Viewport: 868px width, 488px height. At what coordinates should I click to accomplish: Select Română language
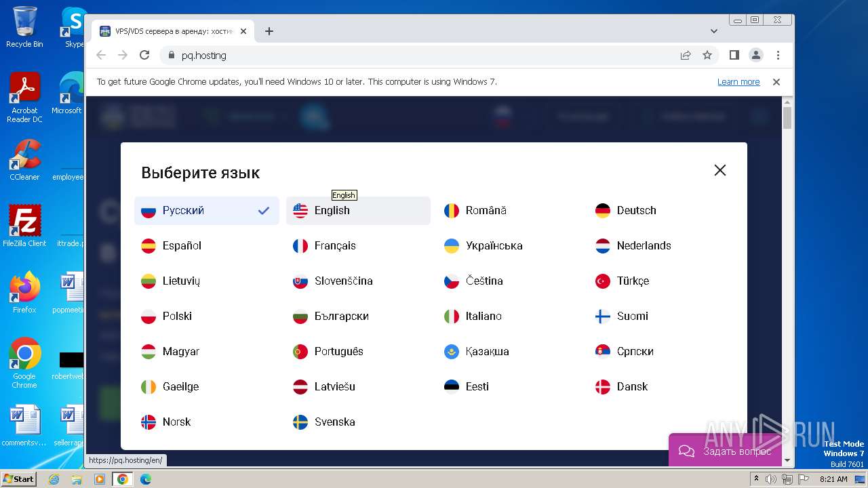coord(509,211)
